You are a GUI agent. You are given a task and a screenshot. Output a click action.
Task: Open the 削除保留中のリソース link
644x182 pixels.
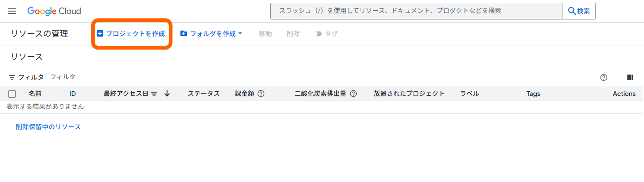click(x=48, y=127)
